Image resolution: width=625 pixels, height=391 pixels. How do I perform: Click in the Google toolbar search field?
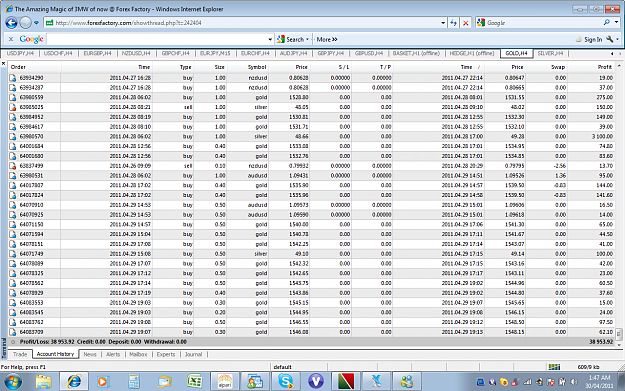pos(157,39)
